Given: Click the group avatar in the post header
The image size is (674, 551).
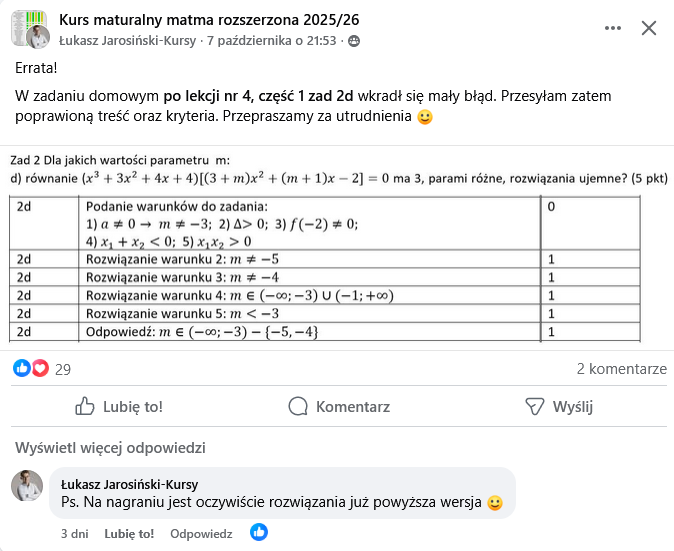Looking at the screenshot, I should (x=30, y=28).
